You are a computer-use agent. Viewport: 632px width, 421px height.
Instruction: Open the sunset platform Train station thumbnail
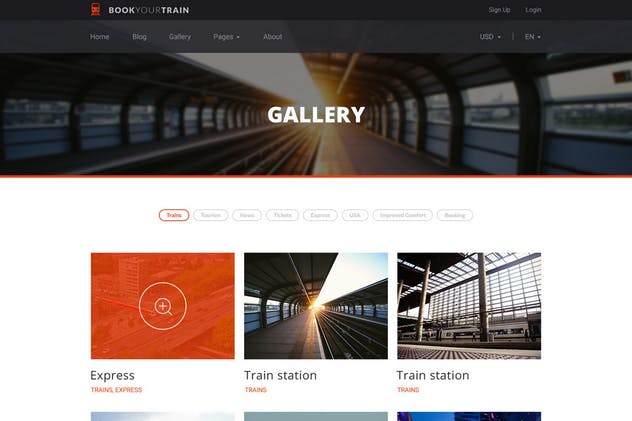click(316, 306)
